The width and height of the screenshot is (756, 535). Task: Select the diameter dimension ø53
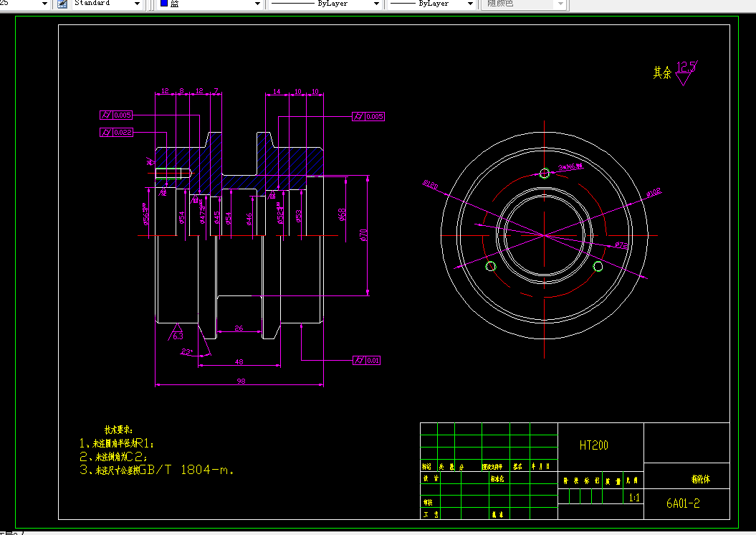point(299,216)
